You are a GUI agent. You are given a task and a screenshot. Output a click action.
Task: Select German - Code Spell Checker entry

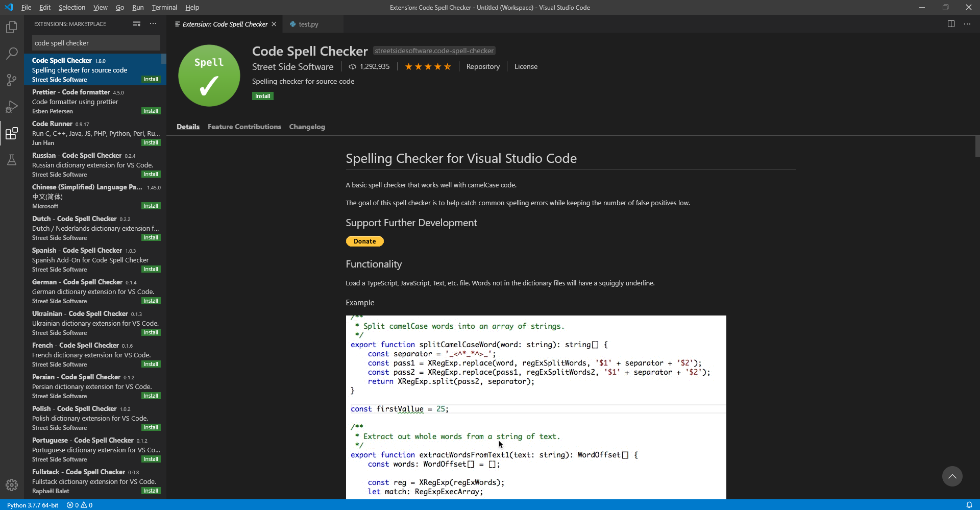[x=95, y=291]
